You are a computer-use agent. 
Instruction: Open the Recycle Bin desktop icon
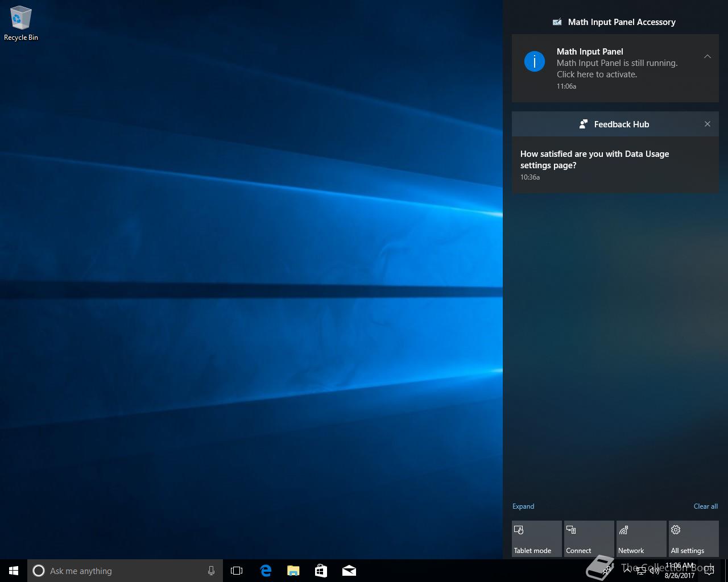pyautogui.click(x=21, y=24)
